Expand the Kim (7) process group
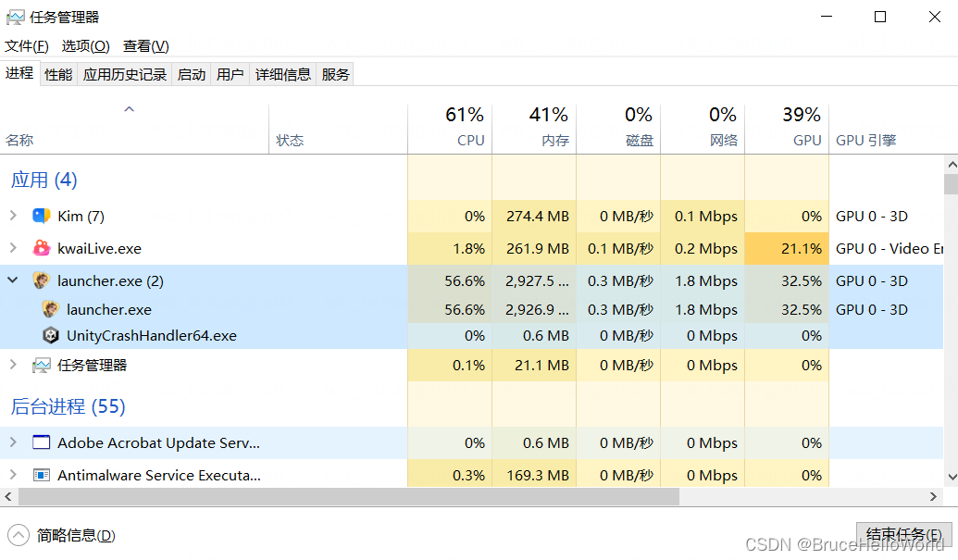 (x=14, y=215)
